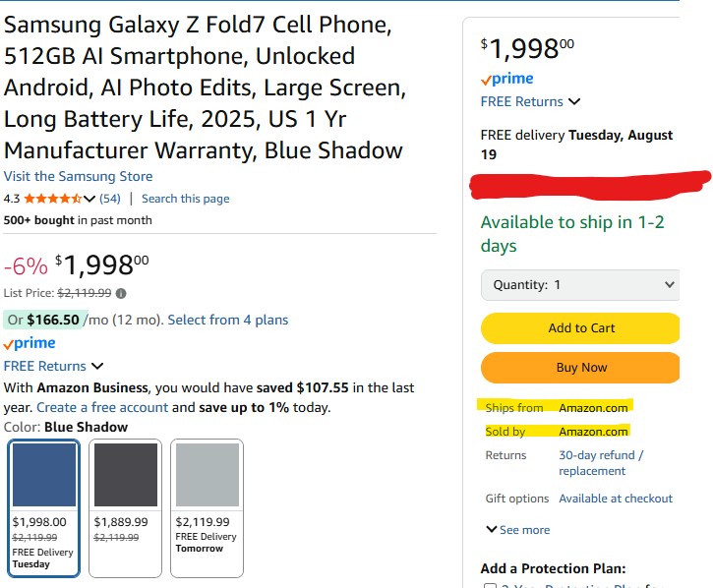Open the 54 ratings count link
Image resolution: width=713 pixels, height=588 pixels.
110,199
